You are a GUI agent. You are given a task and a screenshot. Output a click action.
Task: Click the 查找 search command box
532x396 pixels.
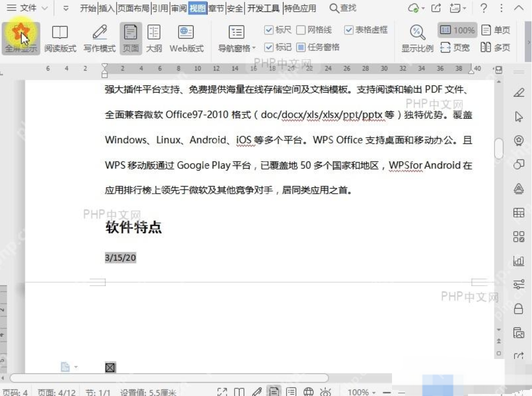point(343,8)
